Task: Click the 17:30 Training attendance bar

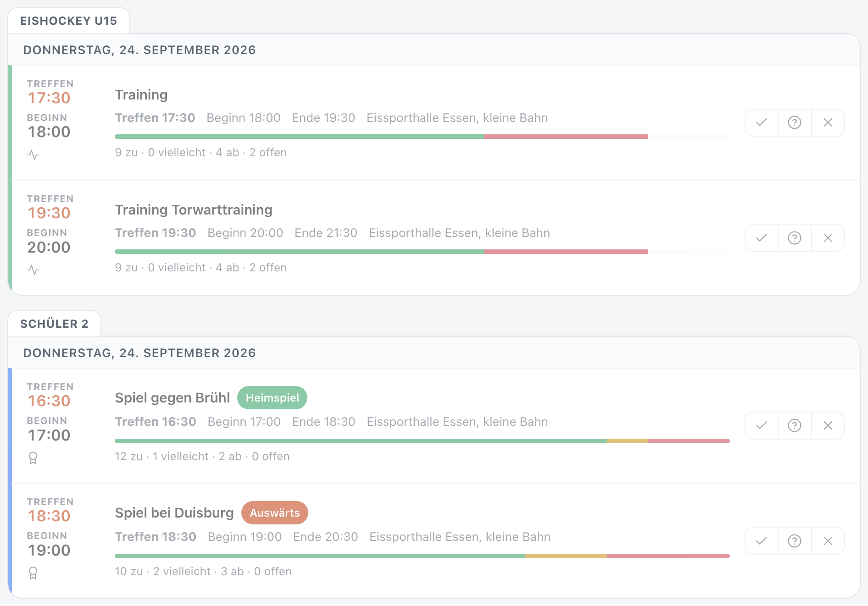Action: tap(422, 137)
